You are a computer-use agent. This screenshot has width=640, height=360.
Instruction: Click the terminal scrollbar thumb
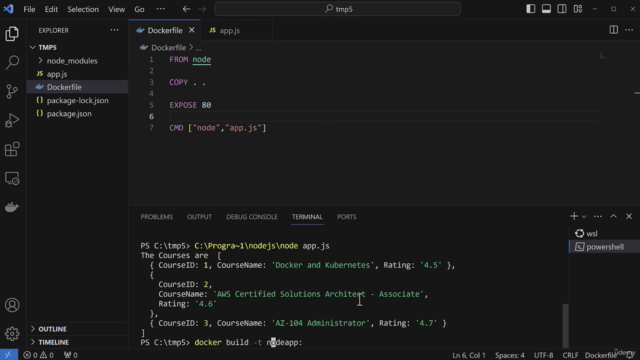565,325
